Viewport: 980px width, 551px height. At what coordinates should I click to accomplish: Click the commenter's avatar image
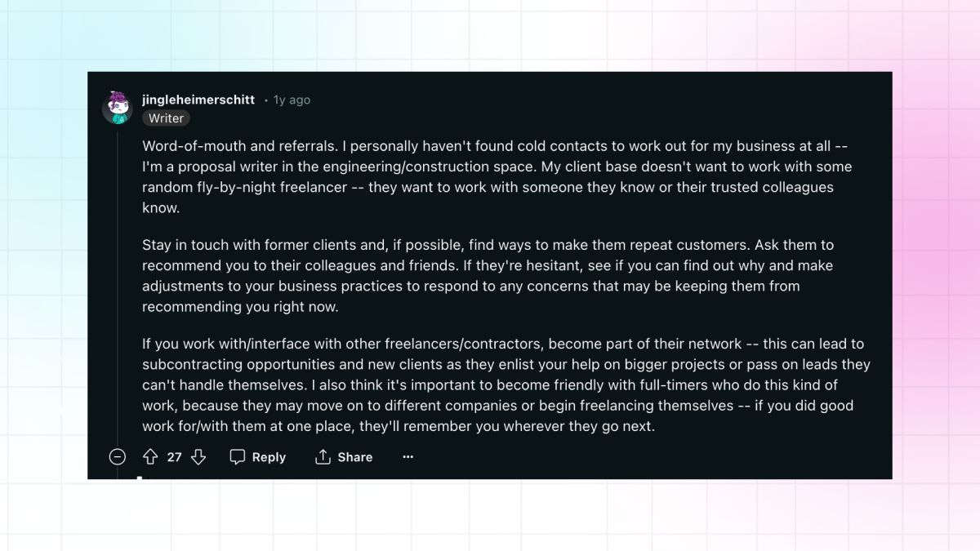[x=118, y=108]
